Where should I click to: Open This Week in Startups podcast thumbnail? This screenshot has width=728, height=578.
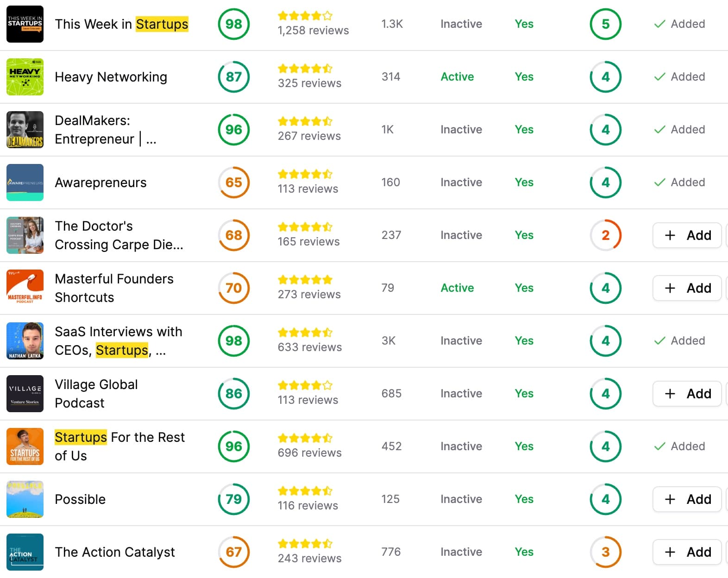pyautogui.click(x=25, y=24)
